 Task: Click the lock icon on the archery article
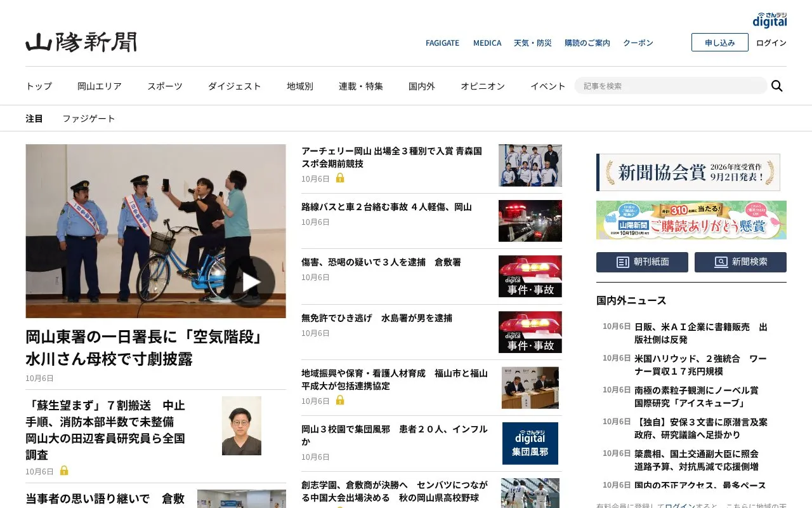340,178
